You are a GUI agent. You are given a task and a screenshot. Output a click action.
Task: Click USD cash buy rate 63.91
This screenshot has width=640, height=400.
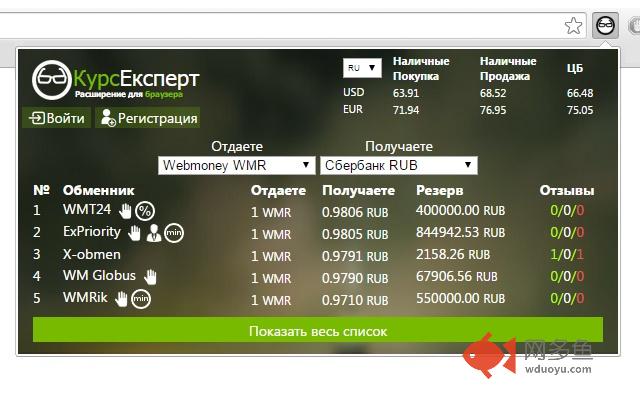(406, 93)
